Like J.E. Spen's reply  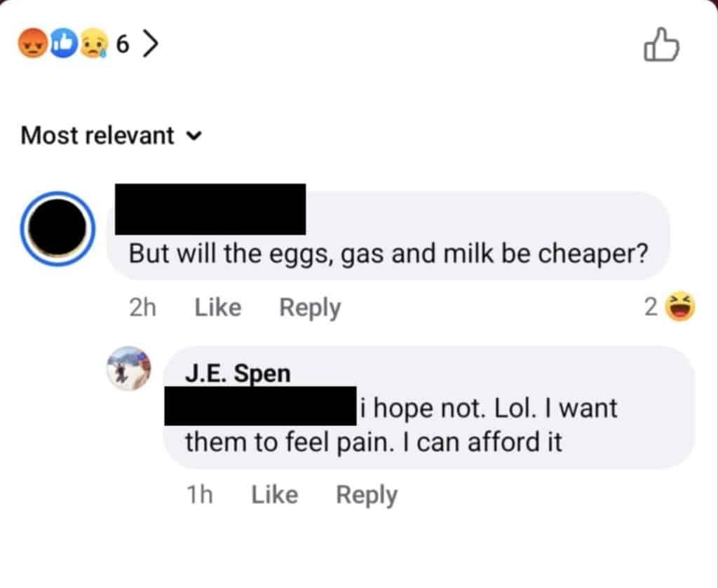click(x=275, y=495)
